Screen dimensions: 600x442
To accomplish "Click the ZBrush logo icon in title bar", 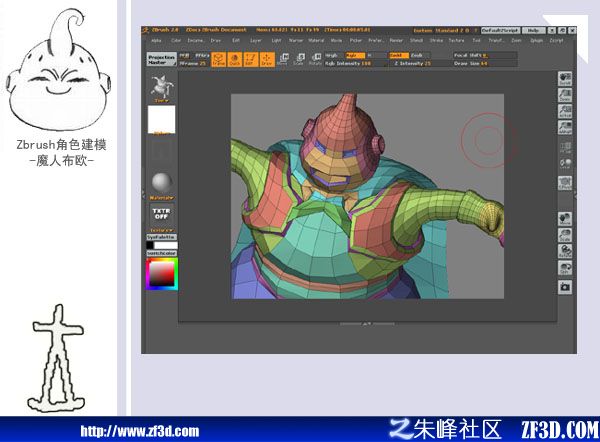I will coord(145,30).
